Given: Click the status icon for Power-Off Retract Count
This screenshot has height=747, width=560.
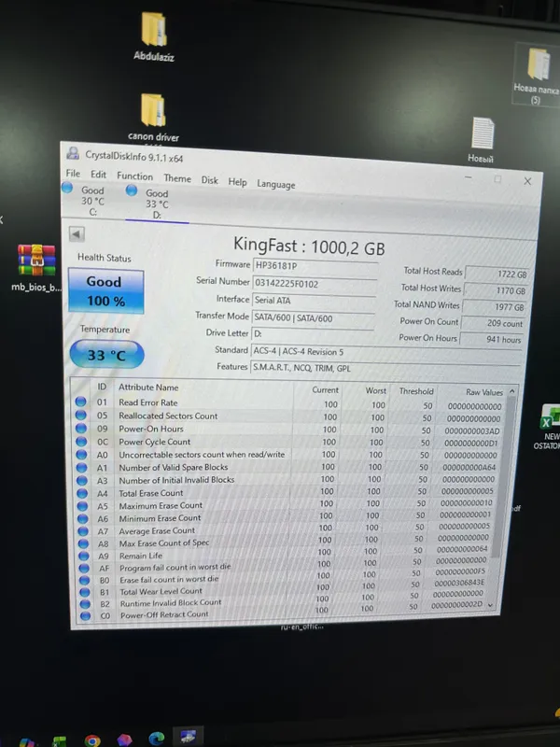Looking at the screenshot, I should click(x=85, y=615).
